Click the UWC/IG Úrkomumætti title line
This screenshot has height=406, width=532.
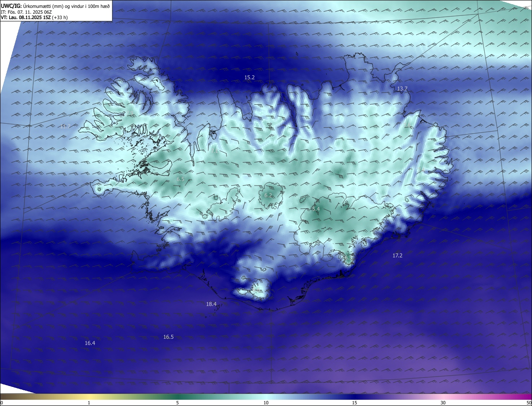coord(55,5)
